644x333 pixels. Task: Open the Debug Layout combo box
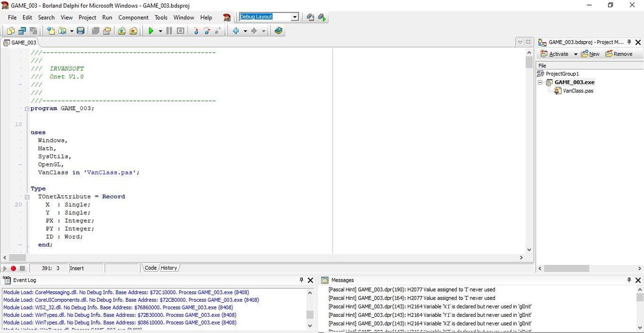click(295, 17)
